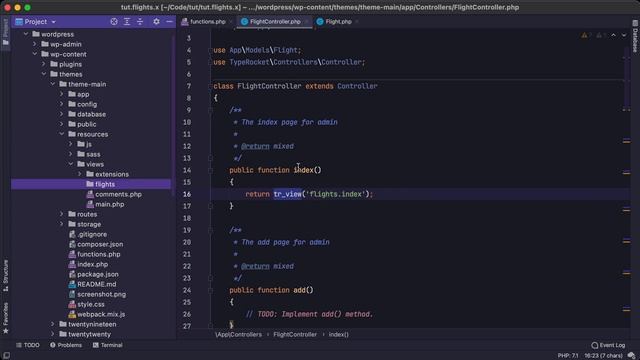Open the Event Log
The image size is (640, 360).
pos(608,345)
